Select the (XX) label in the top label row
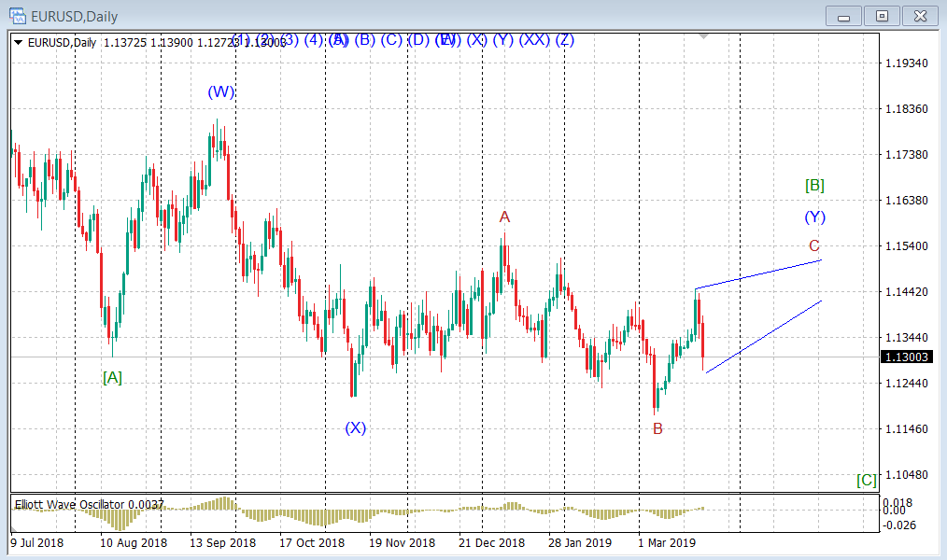The height and width of the screenshot is (560, 947). coord(534,40)
